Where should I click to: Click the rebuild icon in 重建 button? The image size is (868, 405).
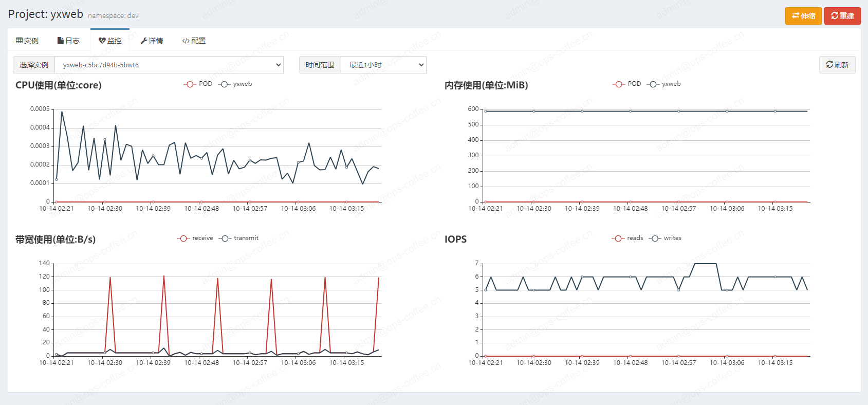coord(835,16)
